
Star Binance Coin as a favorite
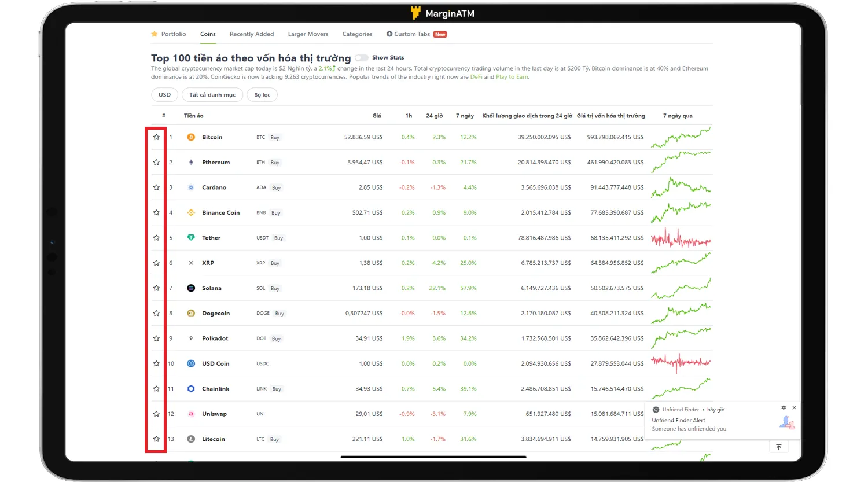[x=156, y=213]
